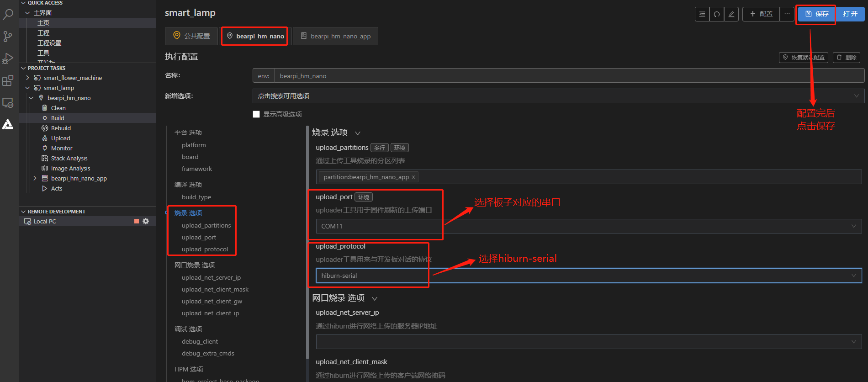Jump to upload_protocol in options nav
This screenshot has height=382, width=868.
point(205,249)
